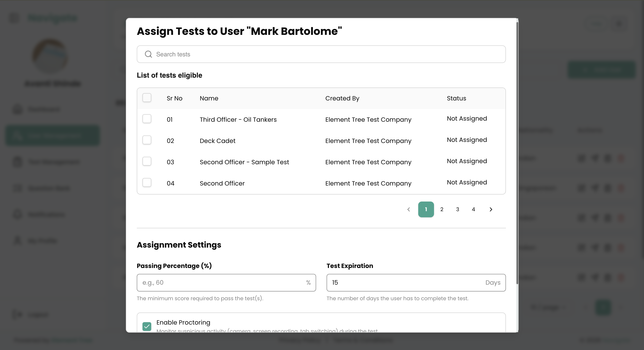Select pagination page 4

473,209
